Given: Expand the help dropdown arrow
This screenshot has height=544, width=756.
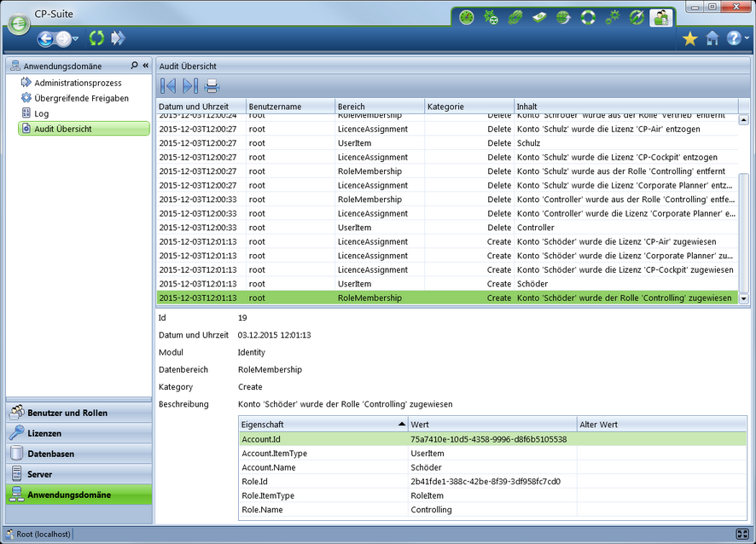Looking at the screenshot, I should 747,38.
